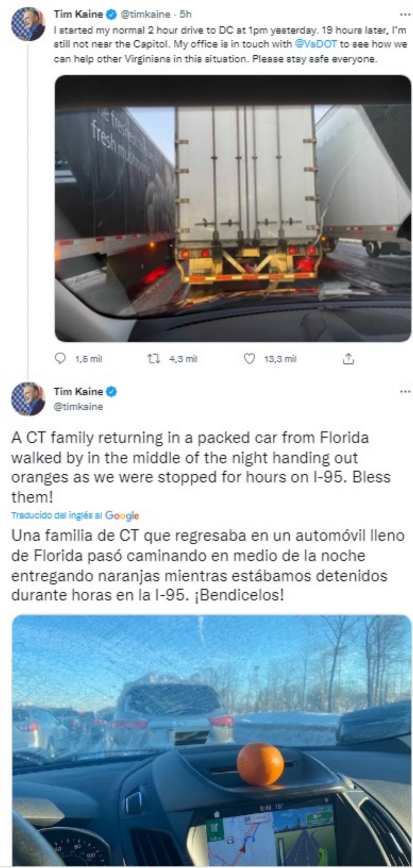Viewport: 413px width, 868px height.
Task: Click the @timkaine handle below the second name
Action: point(78,406)
